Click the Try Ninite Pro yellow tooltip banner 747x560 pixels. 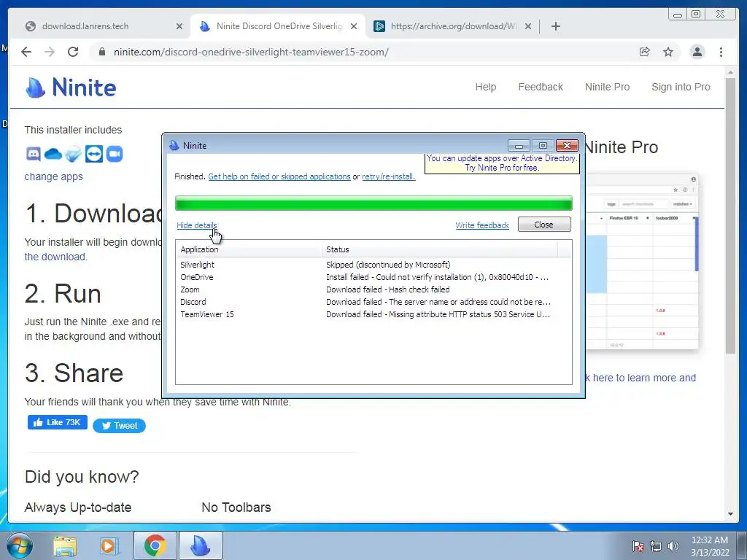pyautogui.click(x=502, y=163)
